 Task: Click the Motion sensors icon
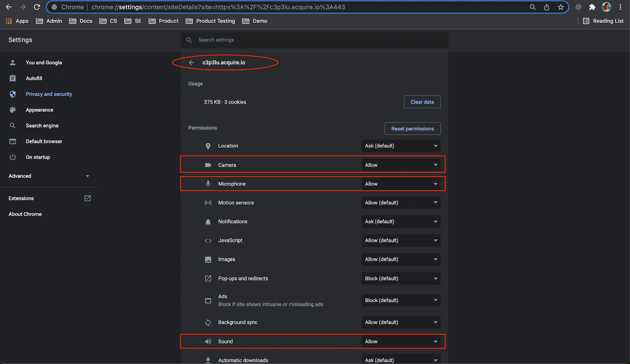(208, 203)
